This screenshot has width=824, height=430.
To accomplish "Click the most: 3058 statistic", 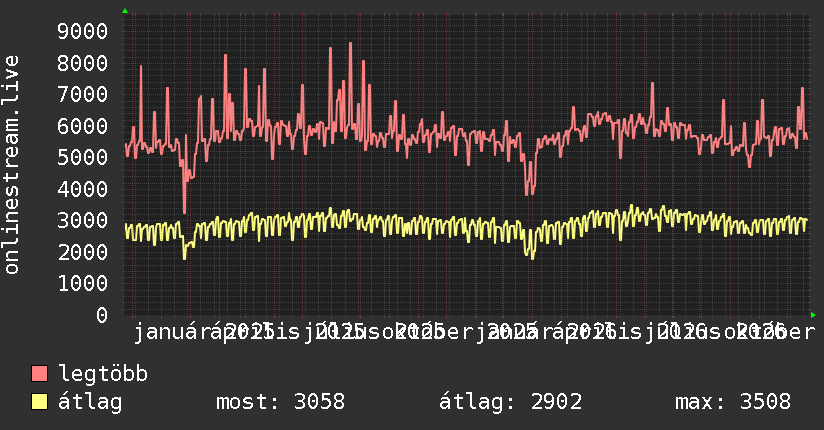I will 281,402.
